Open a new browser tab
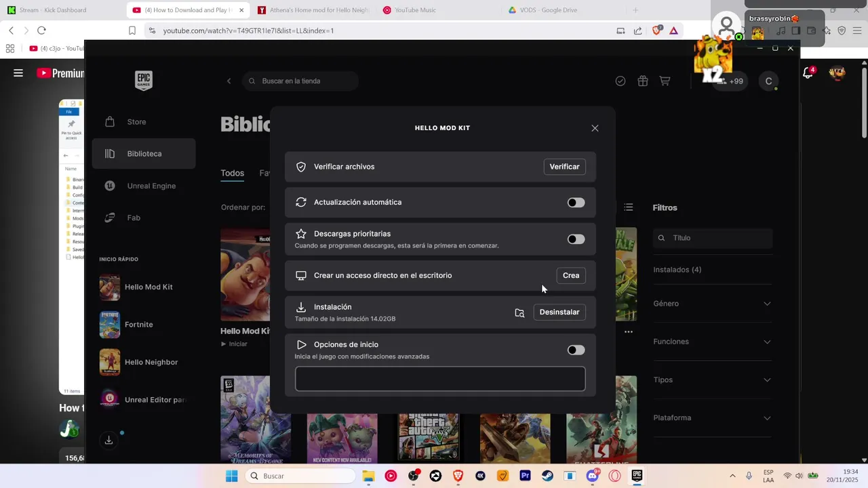868x488 pixels. pyautogui.click(x=635, y=10)
